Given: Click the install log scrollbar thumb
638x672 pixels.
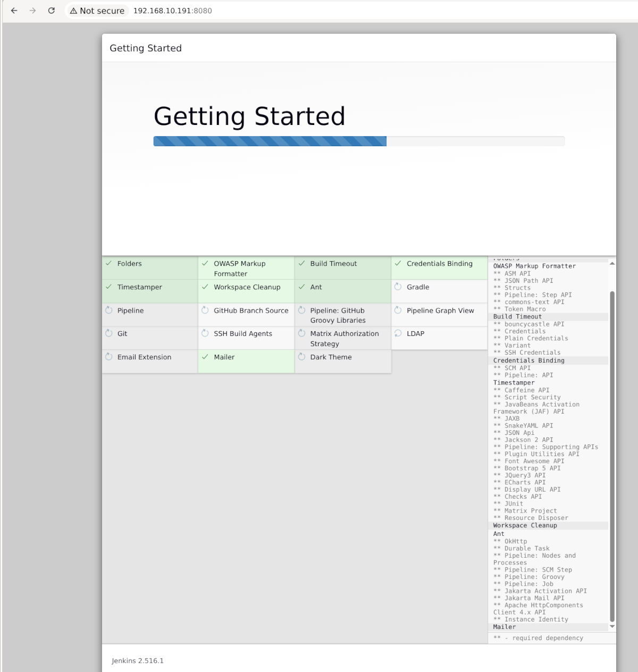Looking at the screenshot, I should tap(612, 456).
